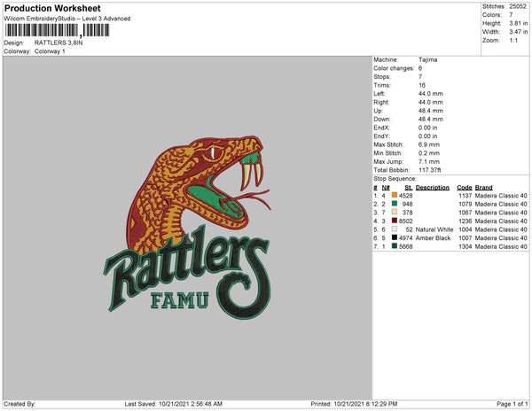The height and width of the screenshot is (411, 532).
Task: Click the 'Amber Black' description
Action: pos(433,238)
